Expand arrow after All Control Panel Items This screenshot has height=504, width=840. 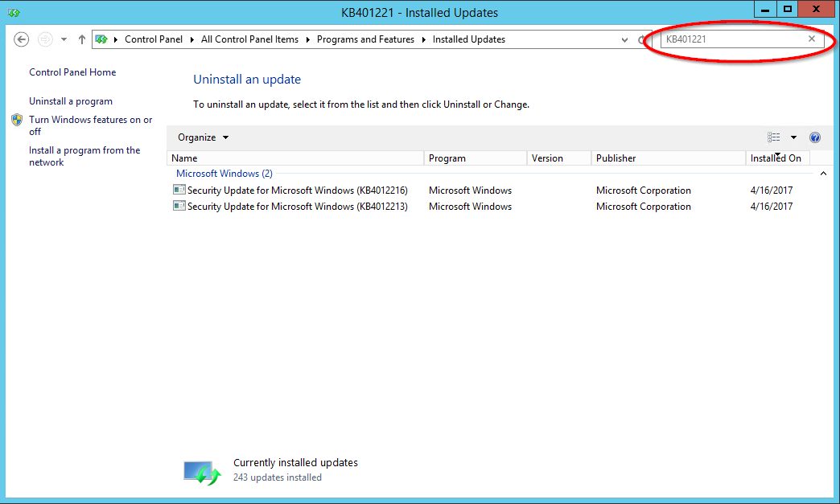(x=308, y=39)
